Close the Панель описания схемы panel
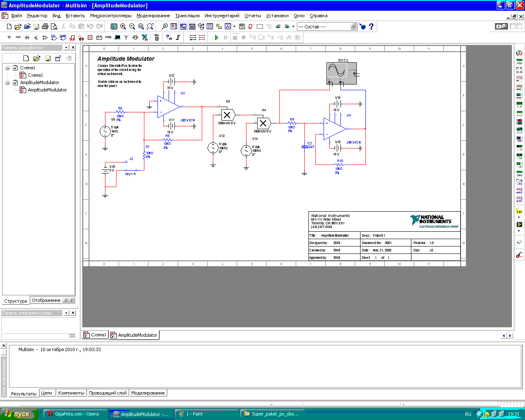Image resolution: width=525 pixels, height=420 pixels. pyautogui.click(x=73, y=313)
